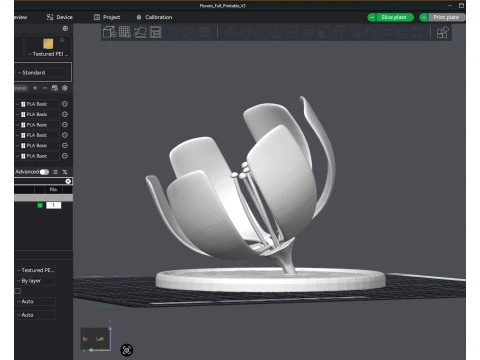Click the camera reset icon below viewport
The height and width of the screenshot is (360, 480).
click(127, 350)
